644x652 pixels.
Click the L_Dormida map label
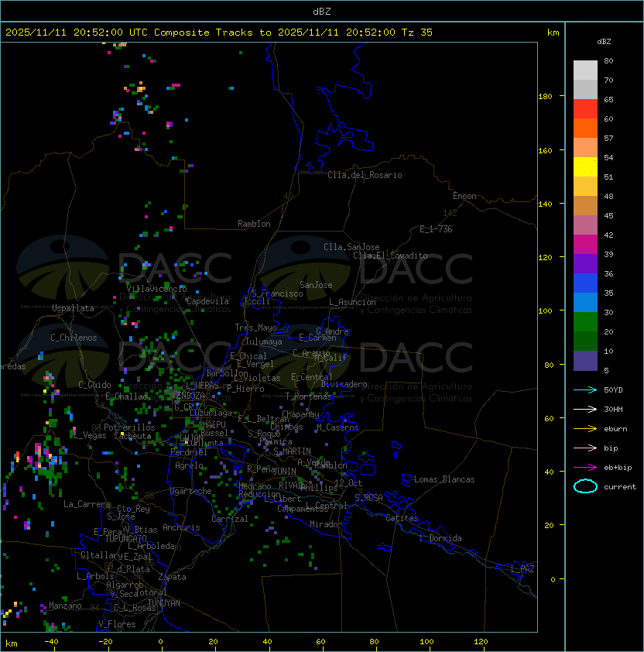click(440, 538)
